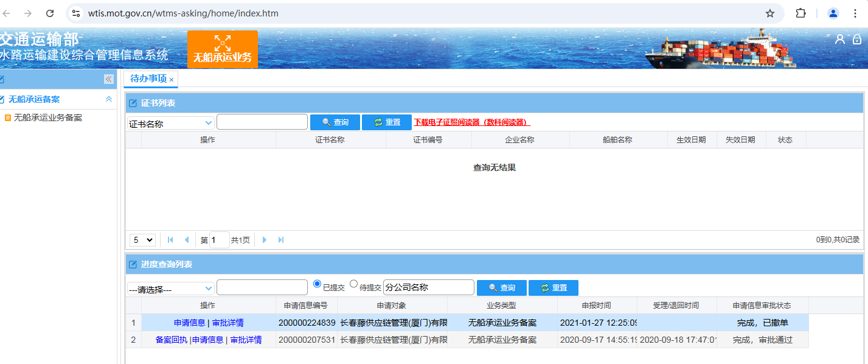Go to the next page of certificate list
Viewport: 868px width, 364px height.
tap(265, 240)
